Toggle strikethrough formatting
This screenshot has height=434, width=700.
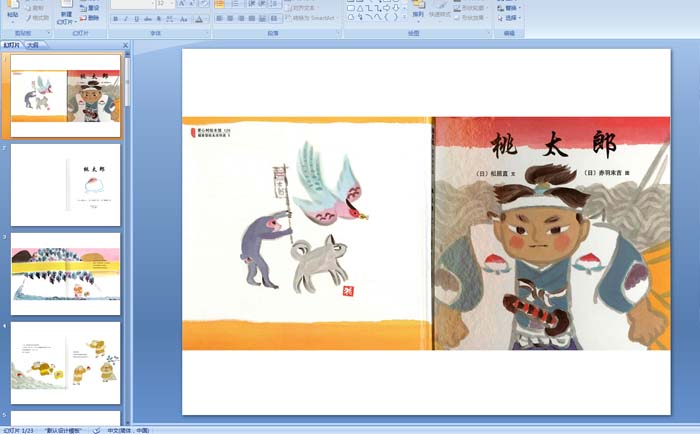(x=147, y=19)
